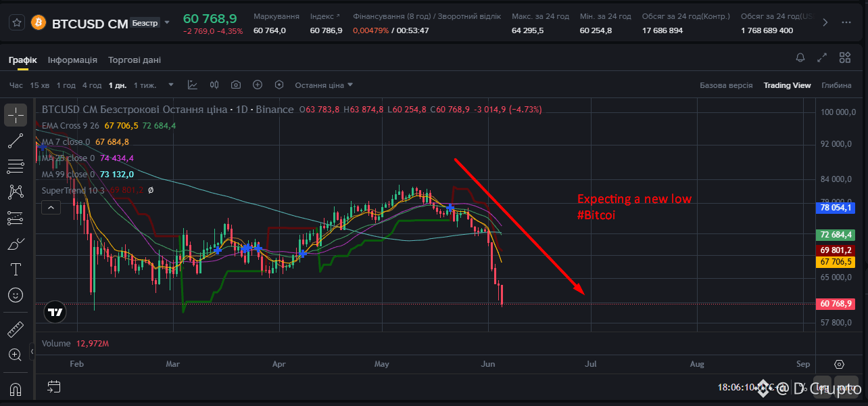Open the forecasting and position tool
868x406 pixels.
[x=16, y=218]
